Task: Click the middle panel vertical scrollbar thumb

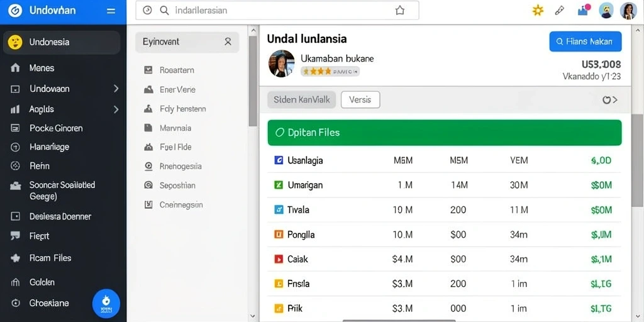Action: coord(253,81)
